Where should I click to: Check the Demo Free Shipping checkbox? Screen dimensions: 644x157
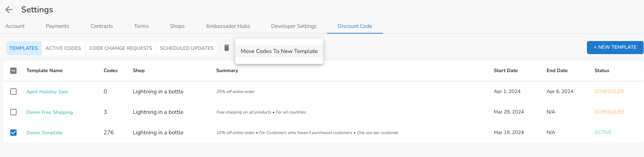pos(13,112)
